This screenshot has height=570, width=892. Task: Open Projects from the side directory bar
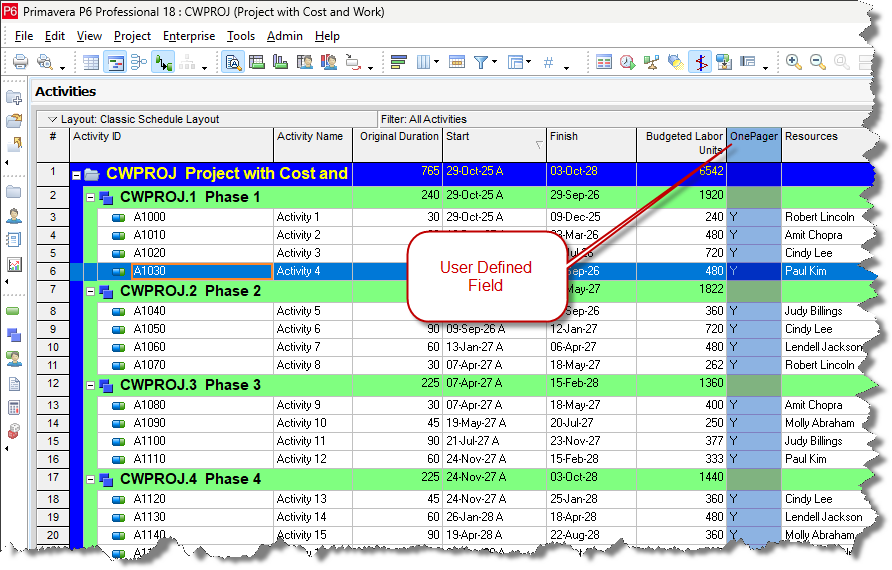point(14,192)
